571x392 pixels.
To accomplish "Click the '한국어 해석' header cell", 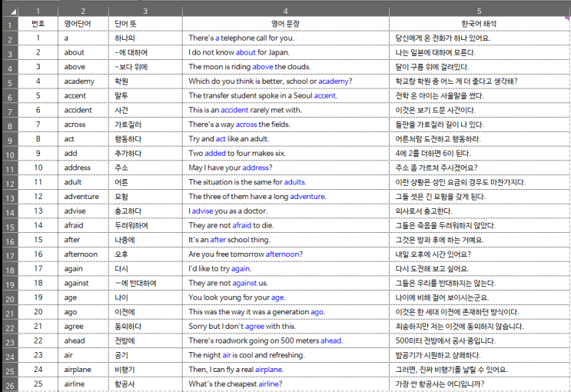I will tap(480, 24).
